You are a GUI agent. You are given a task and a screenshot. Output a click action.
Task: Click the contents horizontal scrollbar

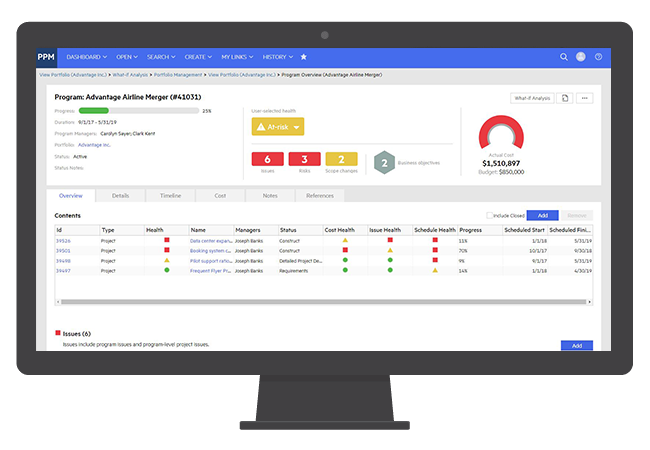323,302
